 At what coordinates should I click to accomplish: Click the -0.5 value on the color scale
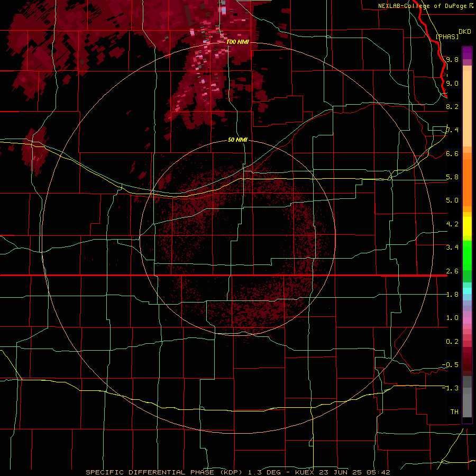point(450,365)
